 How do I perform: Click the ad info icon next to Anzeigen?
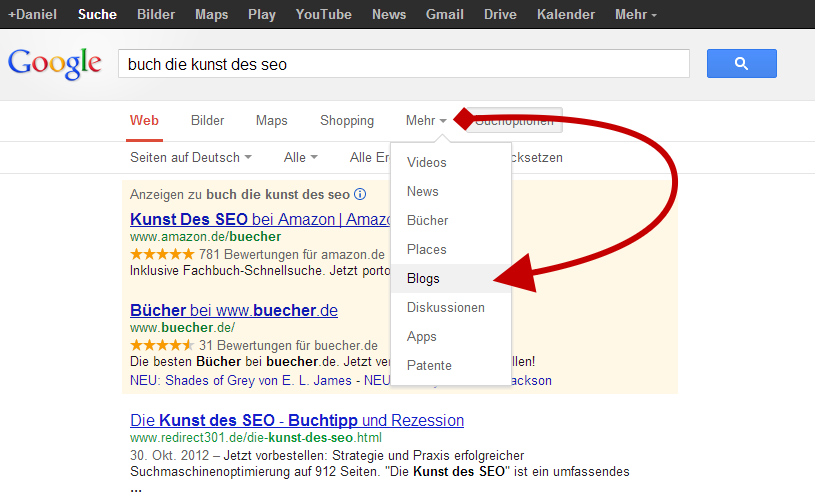coord(360,194)
